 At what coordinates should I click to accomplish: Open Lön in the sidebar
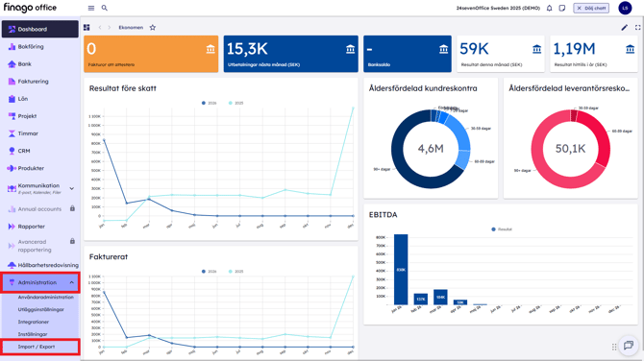click(x=39, y=99)
